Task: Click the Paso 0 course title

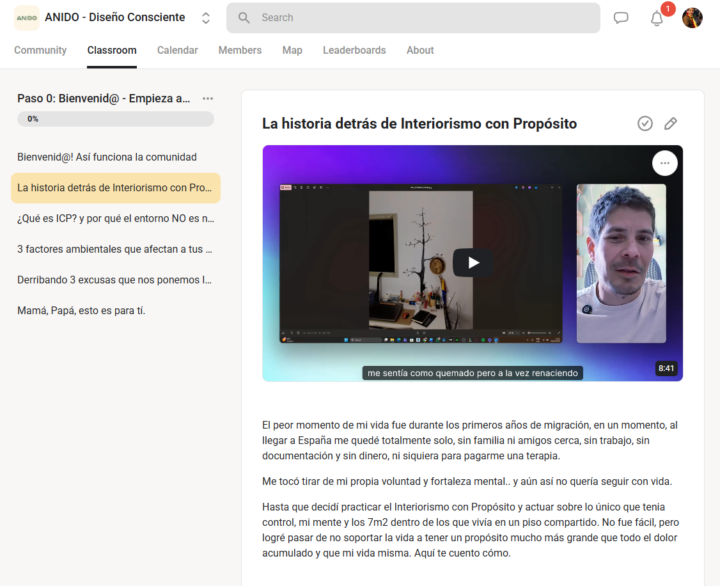Action: (x=104, y=98)
